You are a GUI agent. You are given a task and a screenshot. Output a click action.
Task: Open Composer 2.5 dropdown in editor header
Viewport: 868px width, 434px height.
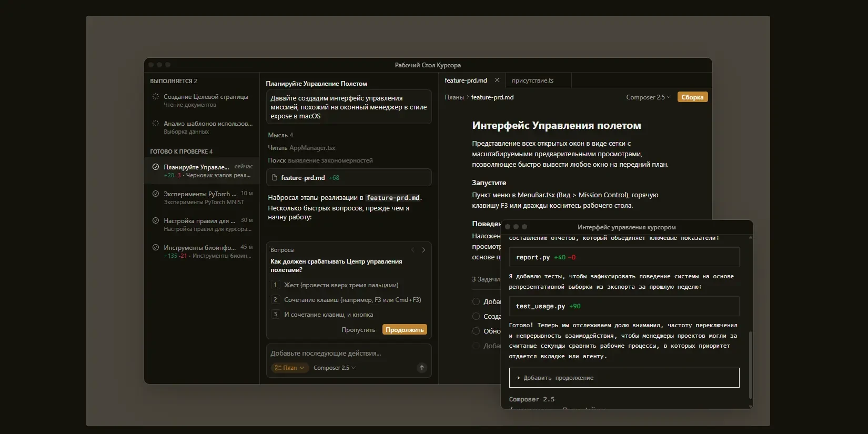point(648,97)
